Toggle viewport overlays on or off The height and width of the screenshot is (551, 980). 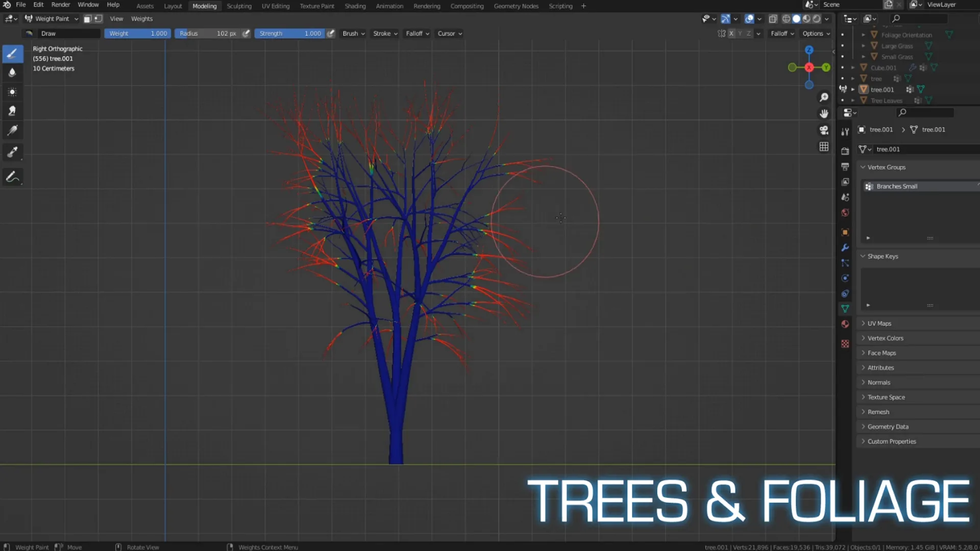click(x=750, y=19)
